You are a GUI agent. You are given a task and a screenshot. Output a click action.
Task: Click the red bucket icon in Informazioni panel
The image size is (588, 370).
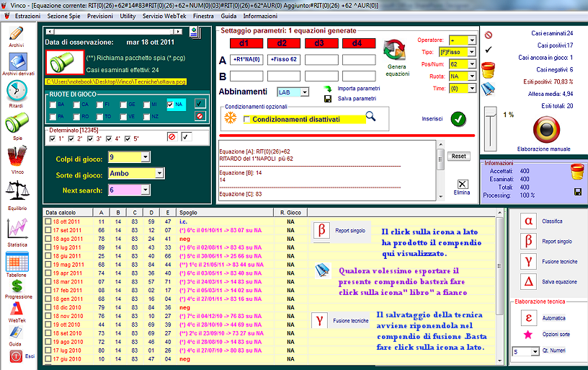[x=577, y=172]
